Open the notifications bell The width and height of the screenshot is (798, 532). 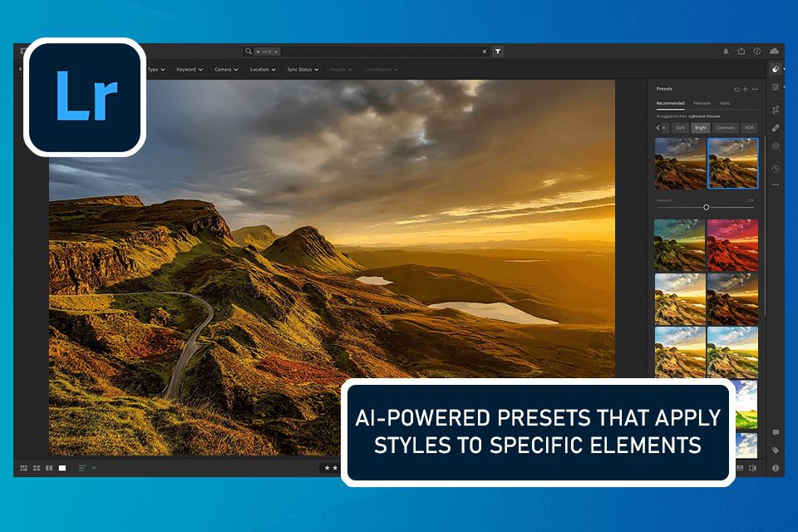(726, 52)
